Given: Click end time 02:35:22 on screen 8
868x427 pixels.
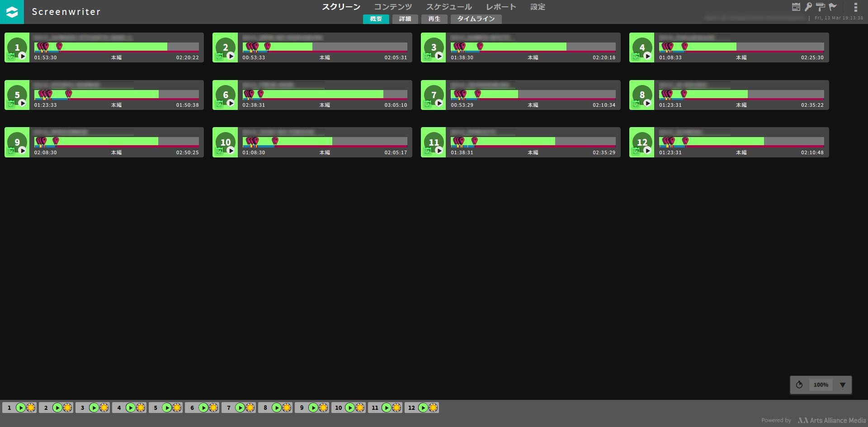Looking at the screenshot, I should [x=812, y=105].
